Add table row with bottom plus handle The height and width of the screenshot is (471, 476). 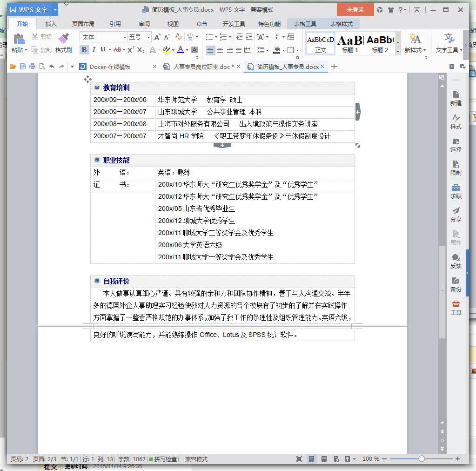click(222, 146)
